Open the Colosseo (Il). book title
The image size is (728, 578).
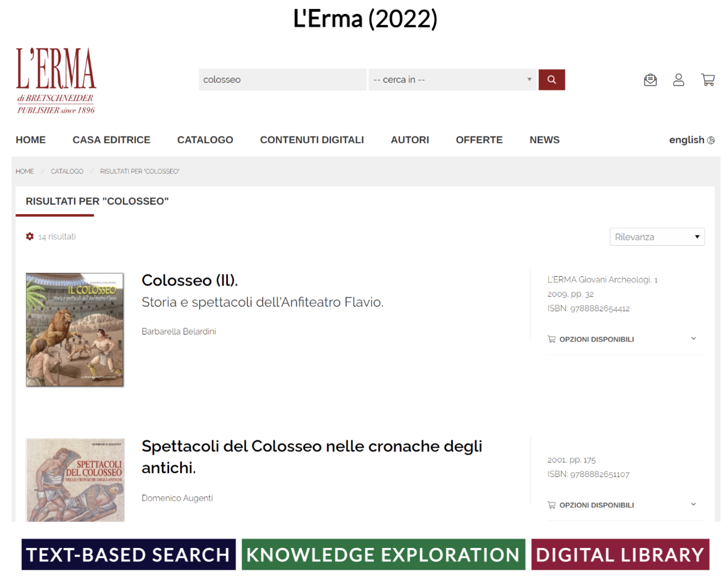click(x=189, y=280)
